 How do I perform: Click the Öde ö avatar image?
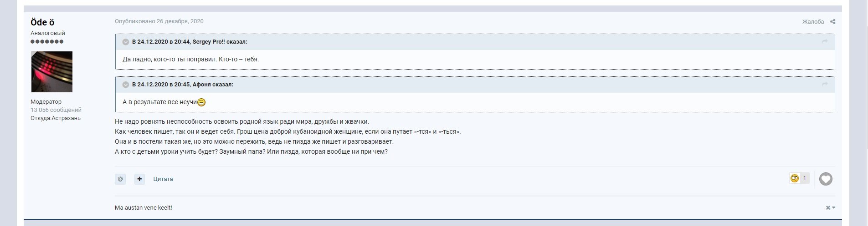(x=51, y=72)
